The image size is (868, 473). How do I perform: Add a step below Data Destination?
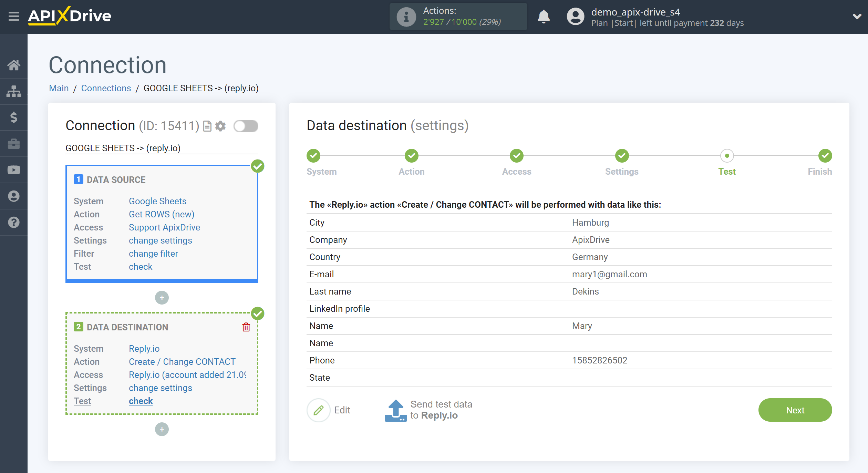pyautogui.click(x=162, y=429)
